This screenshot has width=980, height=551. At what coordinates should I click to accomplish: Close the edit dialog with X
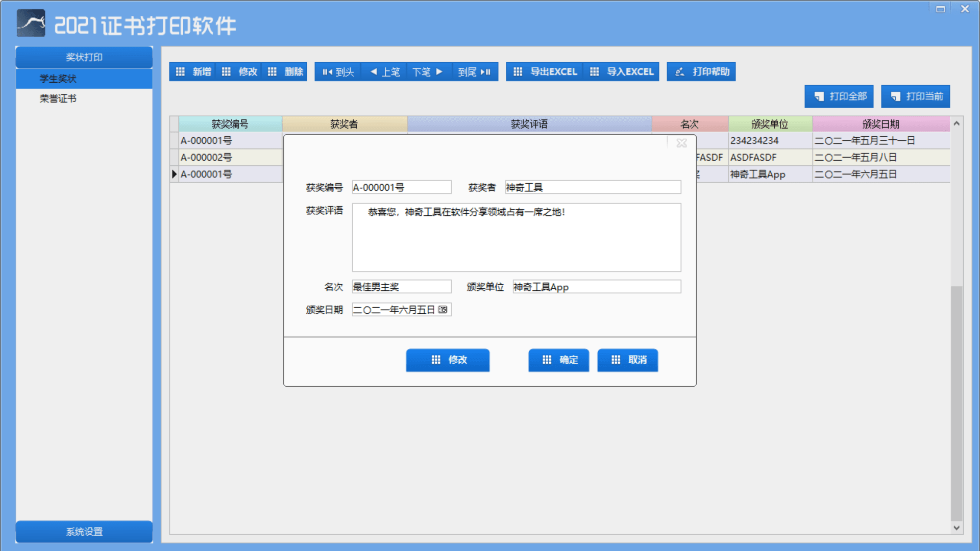(x=681, y=143)
